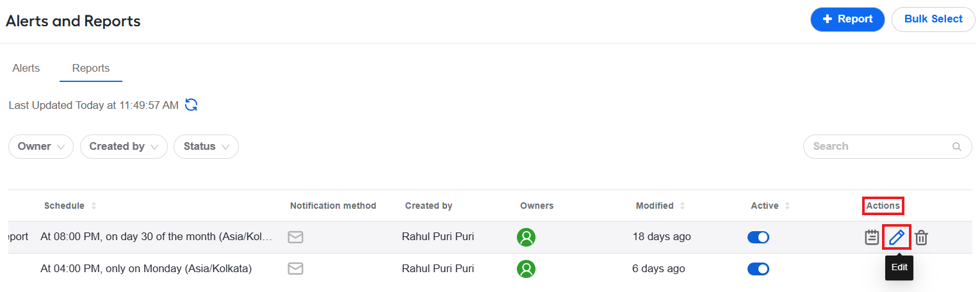The width and height of the screenshot is (980, 292).
Task: Expand the Created by filter dropdown
Action: [124, 147]
